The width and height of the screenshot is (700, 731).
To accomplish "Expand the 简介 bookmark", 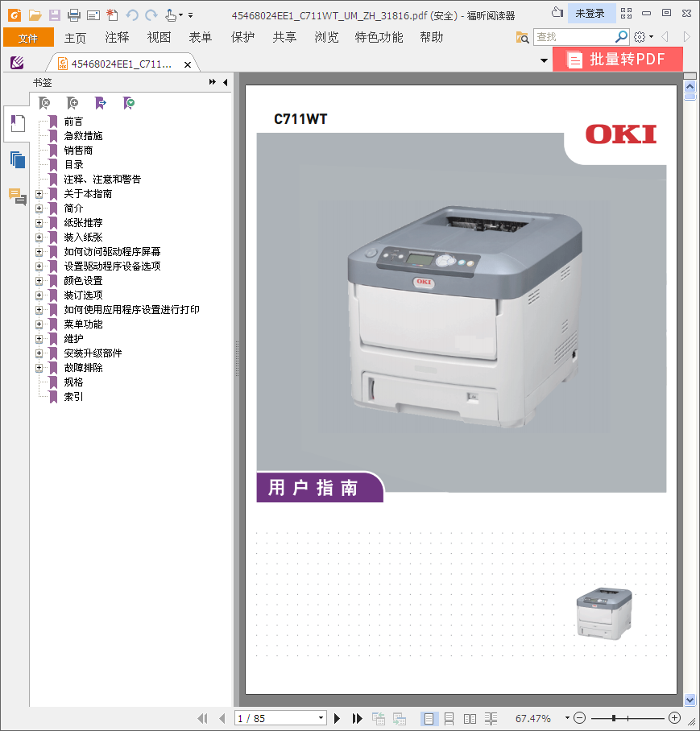I will 39,209.
